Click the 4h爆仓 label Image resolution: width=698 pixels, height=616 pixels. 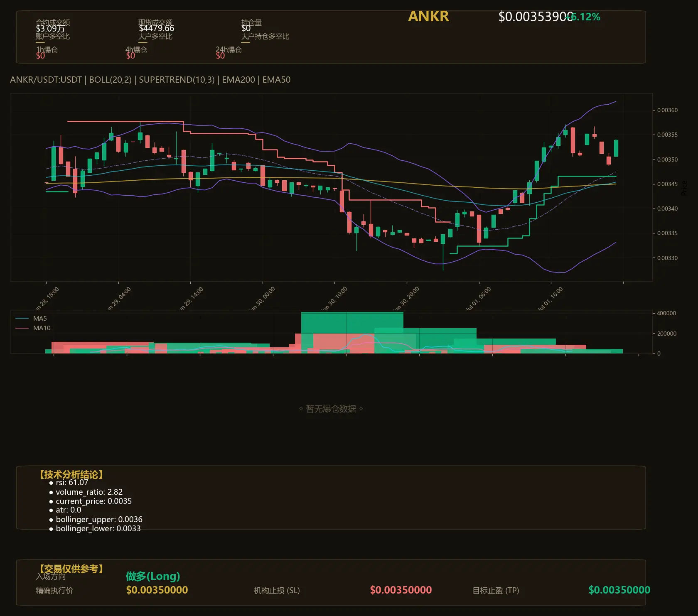pyautogui.click(x=136, y=50)
